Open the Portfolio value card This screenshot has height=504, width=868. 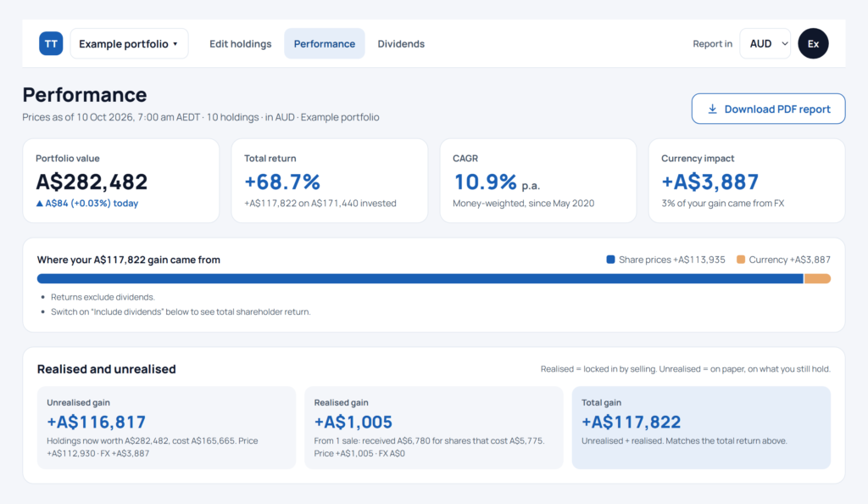(120, 181)
